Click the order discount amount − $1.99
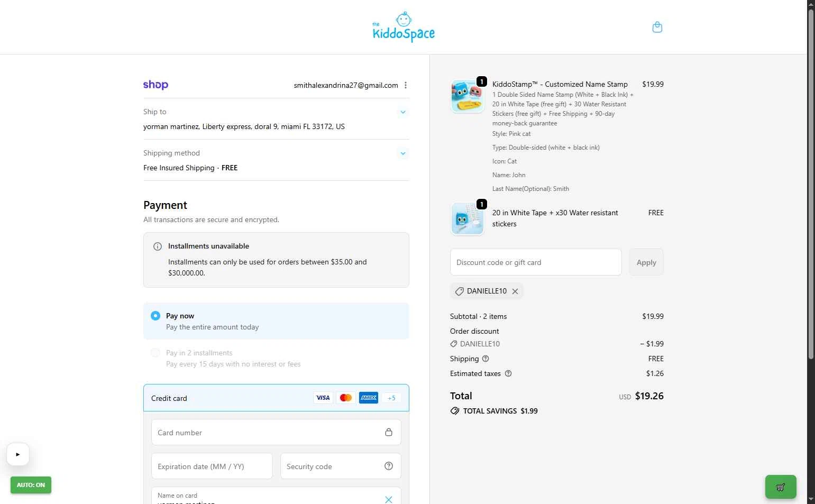 (x=652, y=344)
